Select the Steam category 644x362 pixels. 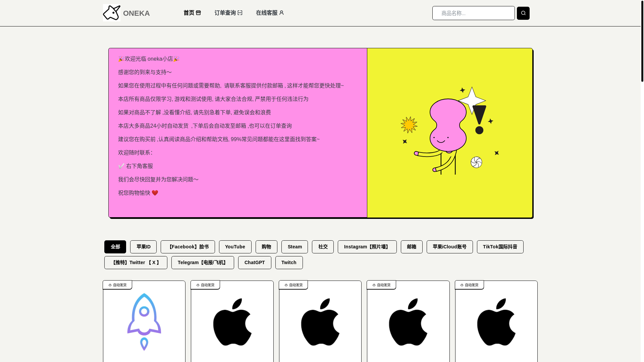click(294, 247)
